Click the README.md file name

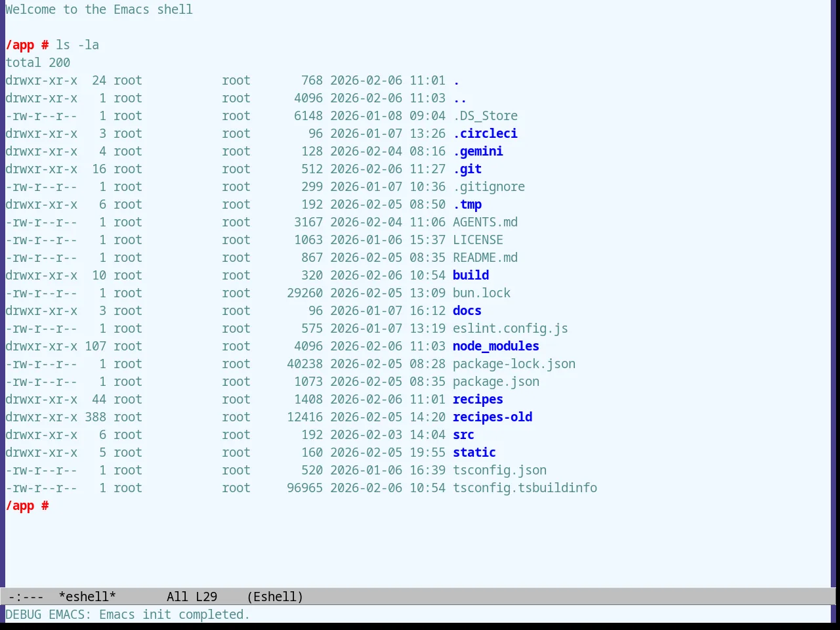(x=485, y=257)
